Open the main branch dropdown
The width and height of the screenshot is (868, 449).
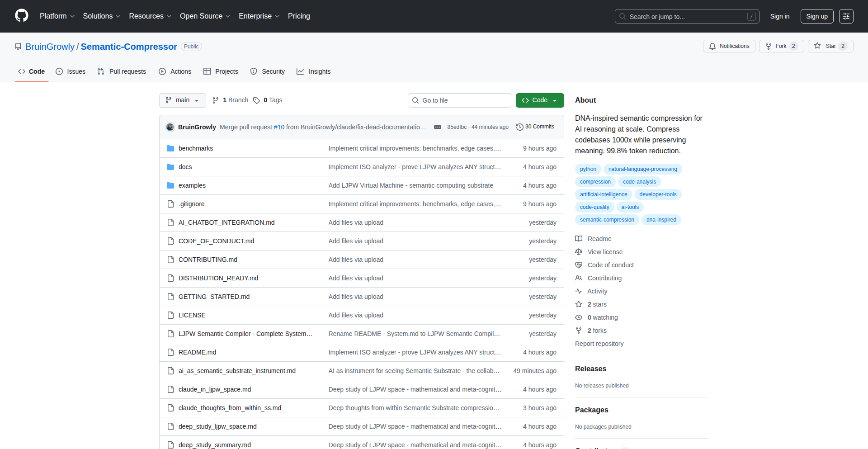[x=182, y=100]
